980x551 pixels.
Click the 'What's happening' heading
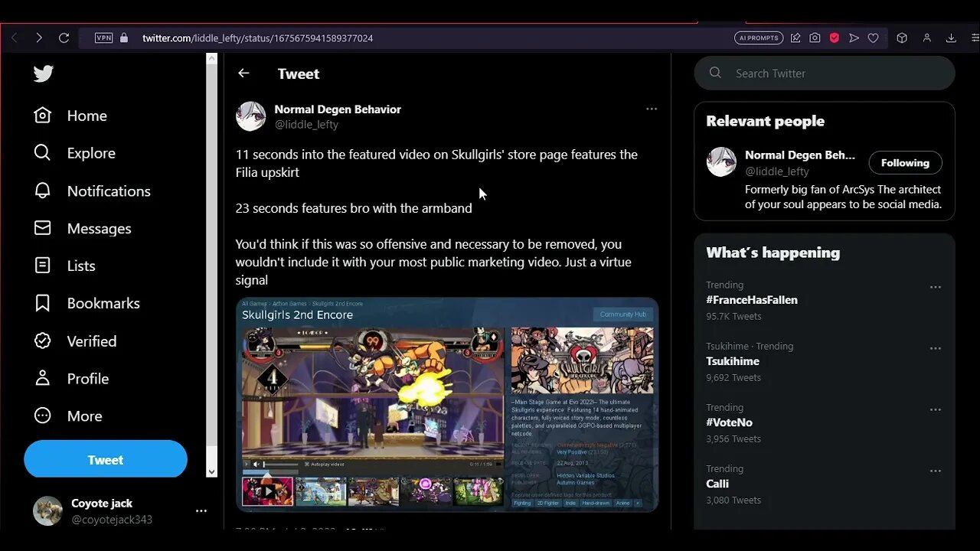point(773,253)
